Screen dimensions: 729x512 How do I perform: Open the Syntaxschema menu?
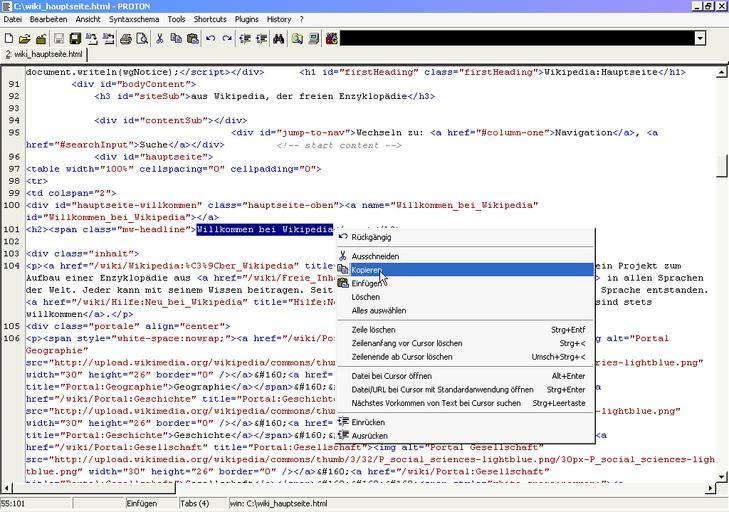click(134, 20)
